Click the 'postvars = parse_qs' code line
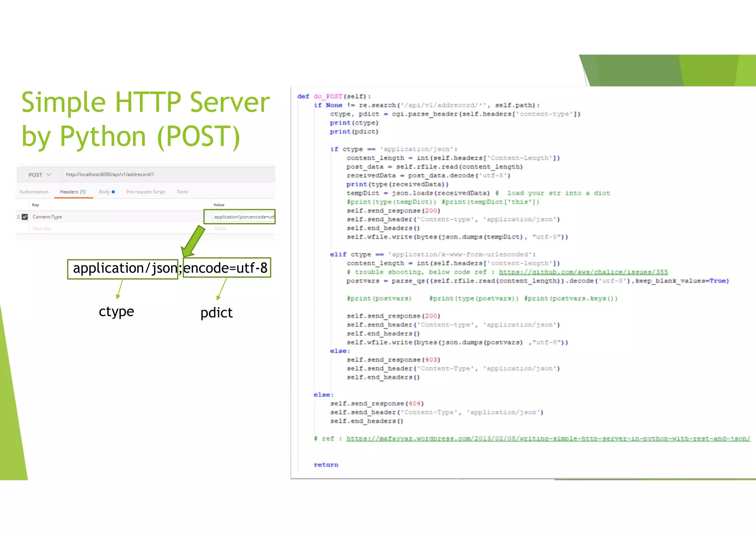 (537, 281)
